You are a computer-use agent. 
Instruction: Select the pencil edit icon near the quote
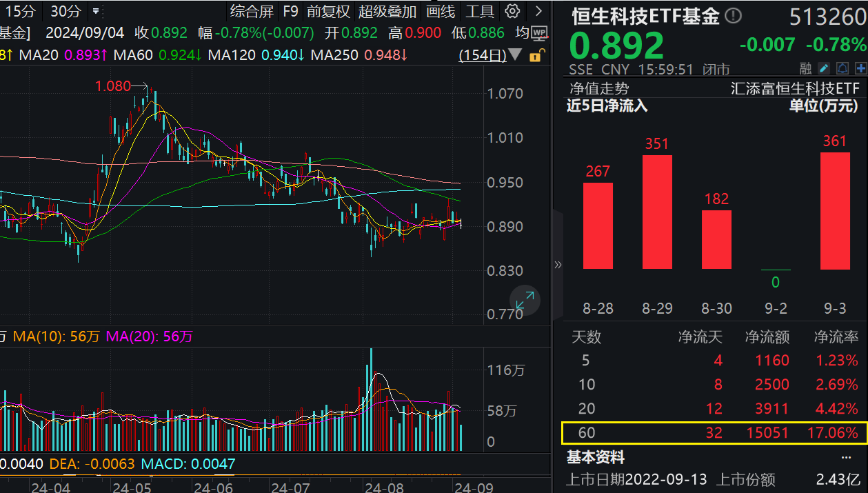(x=824, y=68)
